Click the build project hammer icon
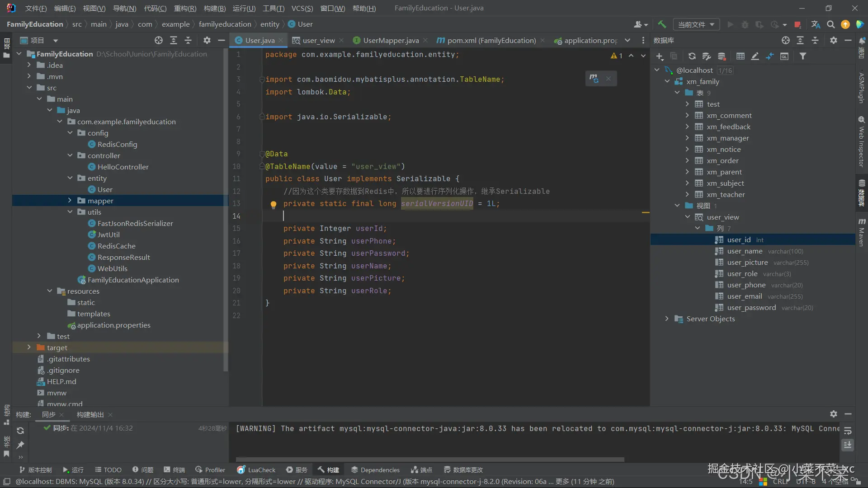This screenshot has height=488, width=868. 662,24
